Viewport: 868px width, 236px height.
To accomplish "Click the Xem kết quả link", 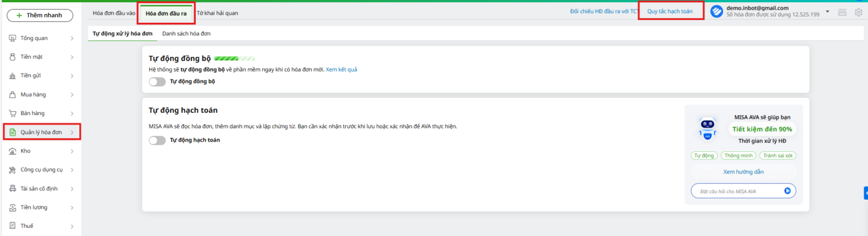I will (x=341, y=69).
